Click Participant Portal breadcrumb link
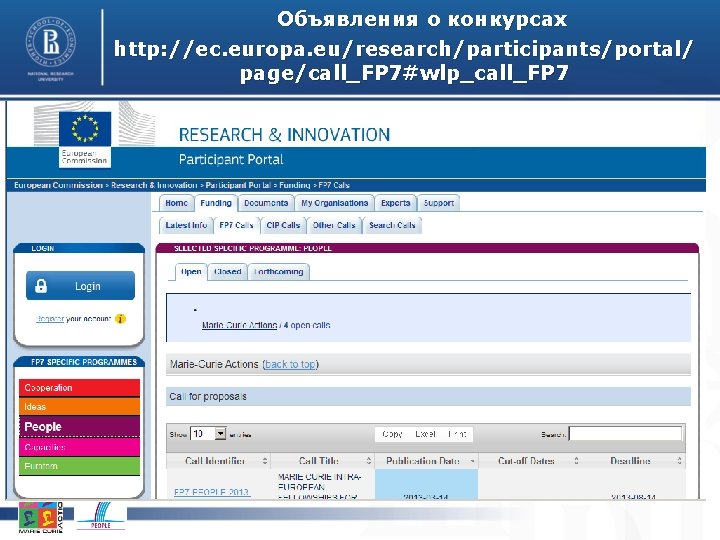Viewport: 720px width, 540px height. [x=238, y=185]
